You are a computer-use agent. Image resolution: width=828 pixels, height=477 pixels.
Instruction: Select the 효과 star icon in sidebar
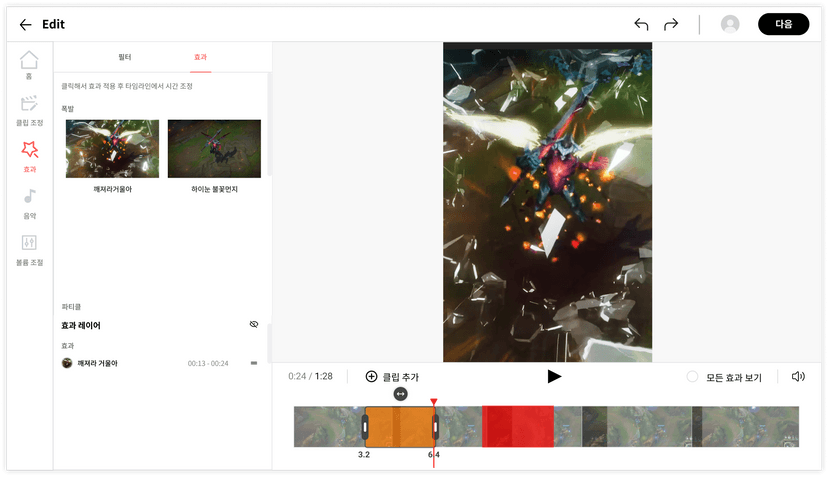pos(30,156)
